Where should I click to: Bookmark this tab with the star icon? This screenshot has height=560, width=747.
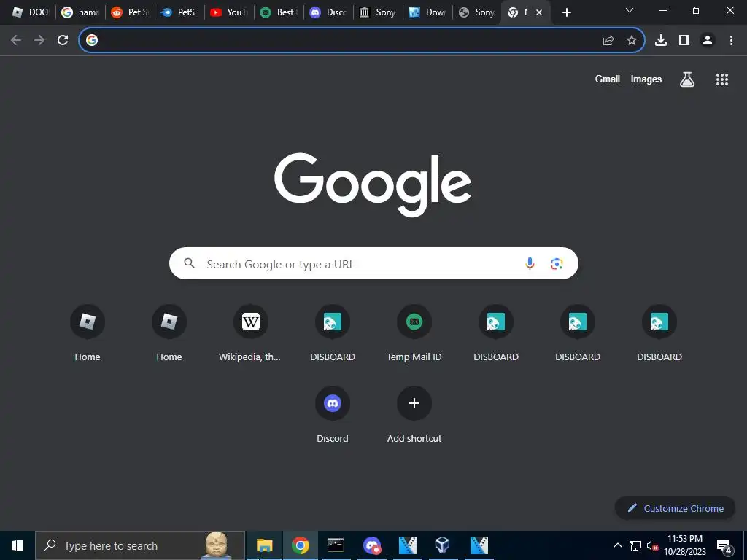(x=632, y=41)
